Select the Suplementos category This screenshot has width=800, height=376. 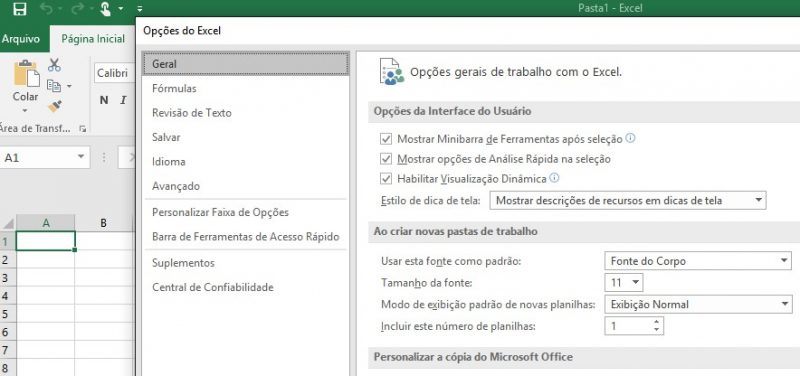click(x=246, y=263)
